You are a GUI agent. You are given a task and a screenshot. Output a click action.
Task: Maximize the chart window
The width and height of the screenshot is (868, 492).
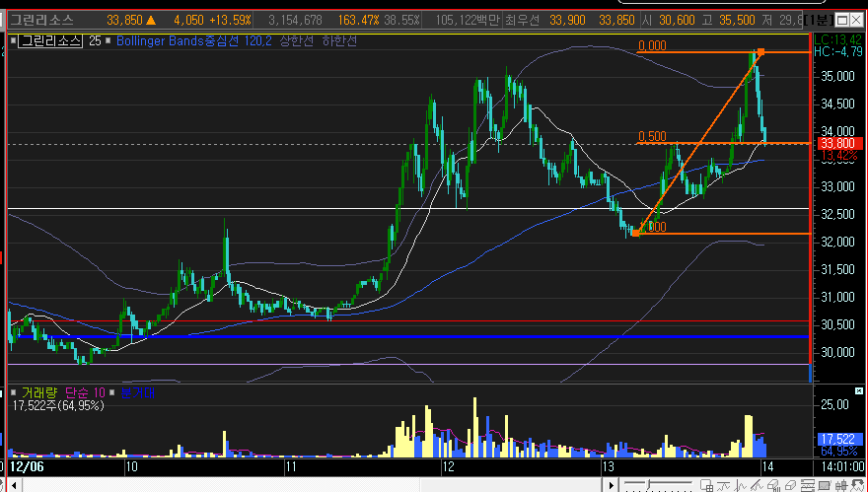tap(842, 21)
